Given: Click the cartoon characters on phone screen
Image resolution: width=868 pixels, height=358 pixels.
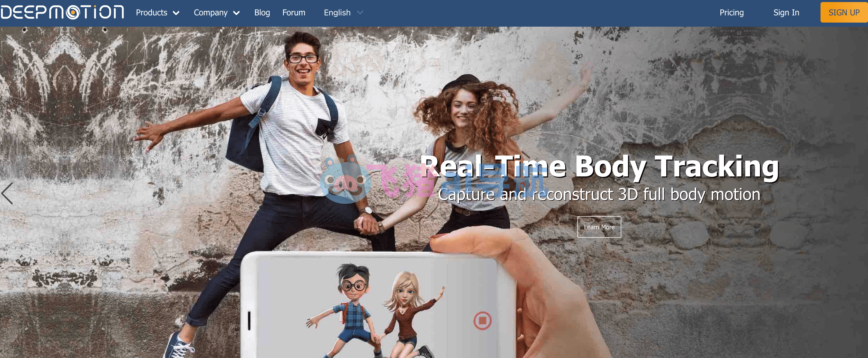Looking at the screenshot, I should (376, 310).
